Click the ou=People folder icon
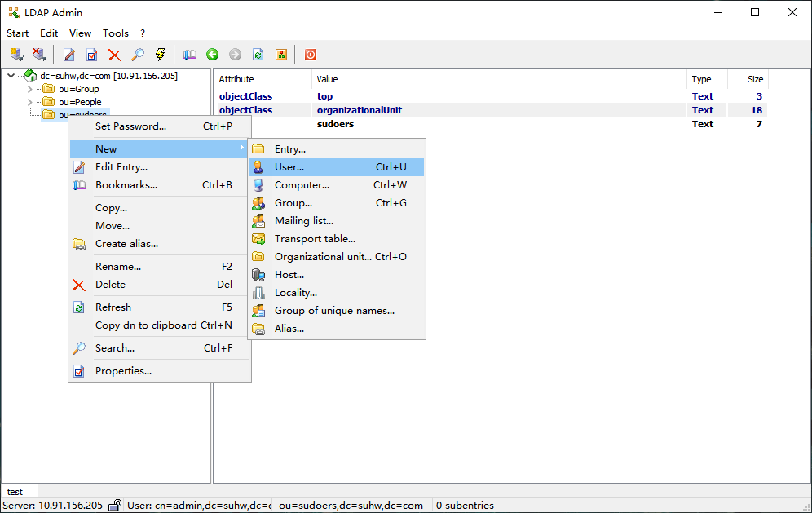The image size is (812, 513). click(48, 102)
